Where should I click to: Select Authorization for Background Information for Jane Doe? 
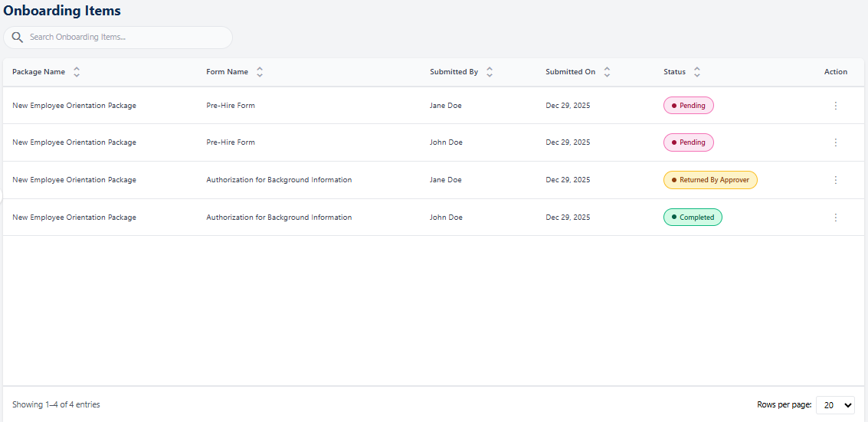point(279,180)
